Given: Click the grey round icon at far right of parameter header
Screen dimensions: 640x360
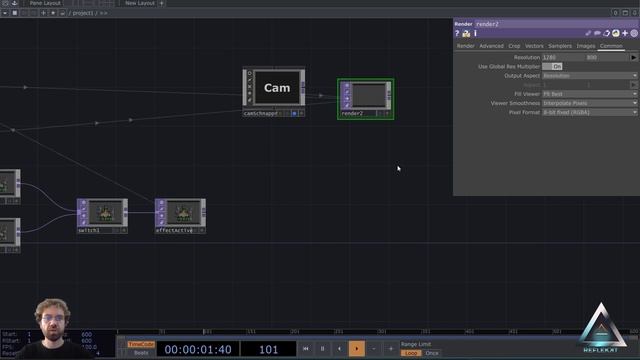Looking at the screenshot, I should click(634, 33).
